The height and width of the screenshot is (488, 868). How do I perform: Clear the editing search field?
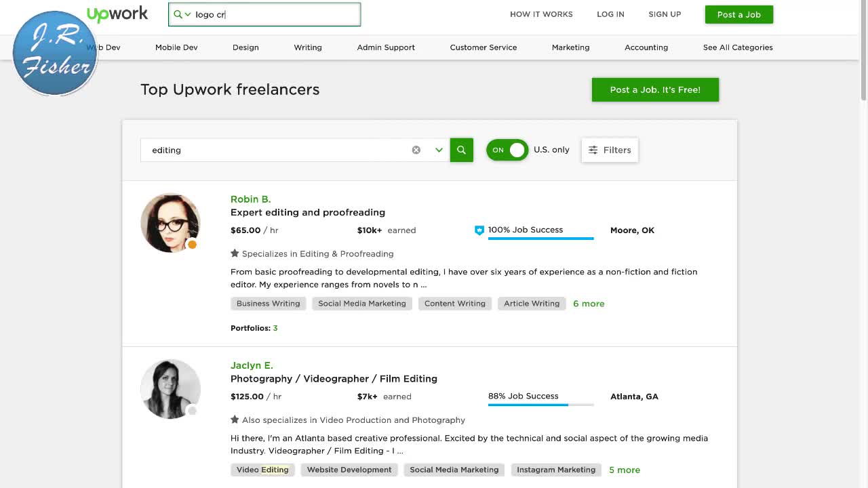tap(416, 150)
